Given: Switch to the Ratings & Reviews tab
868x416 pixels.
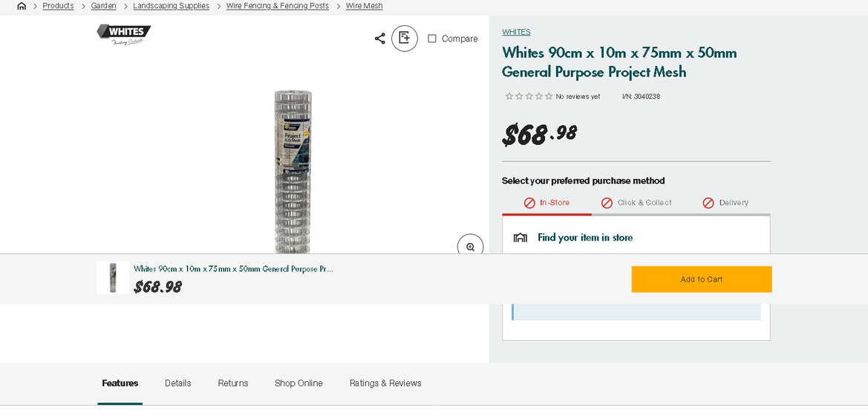Looking at the screenshot, I should click(x=385, y=383).
